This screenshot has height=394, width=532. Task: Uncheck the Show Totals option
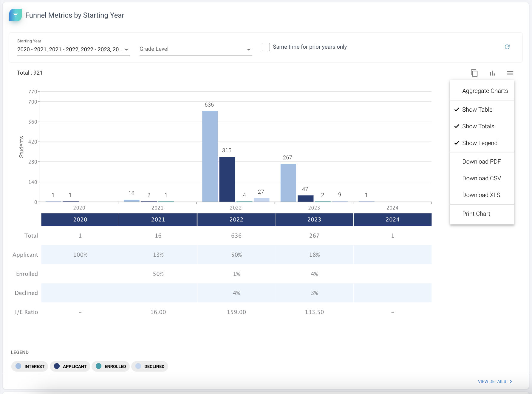[482, 126]
